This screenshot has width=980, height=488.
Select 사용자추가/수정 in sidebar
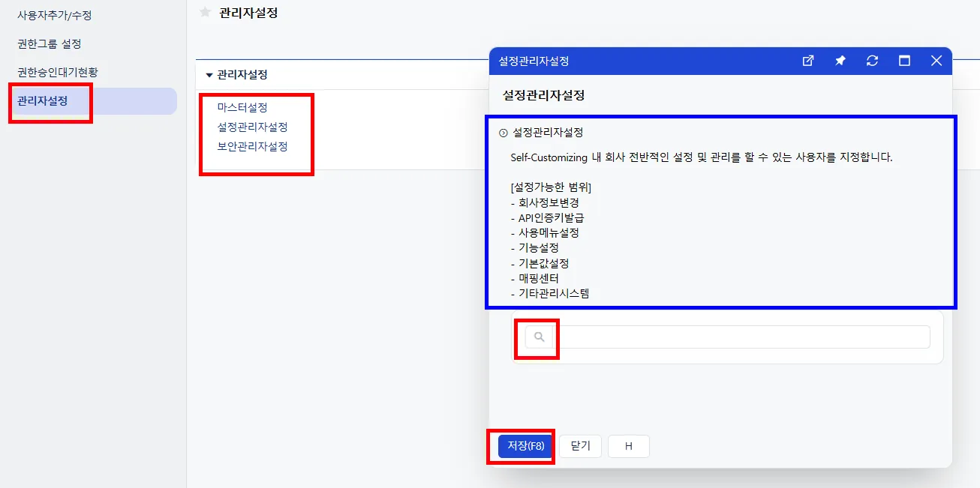(x=55, y=15)
